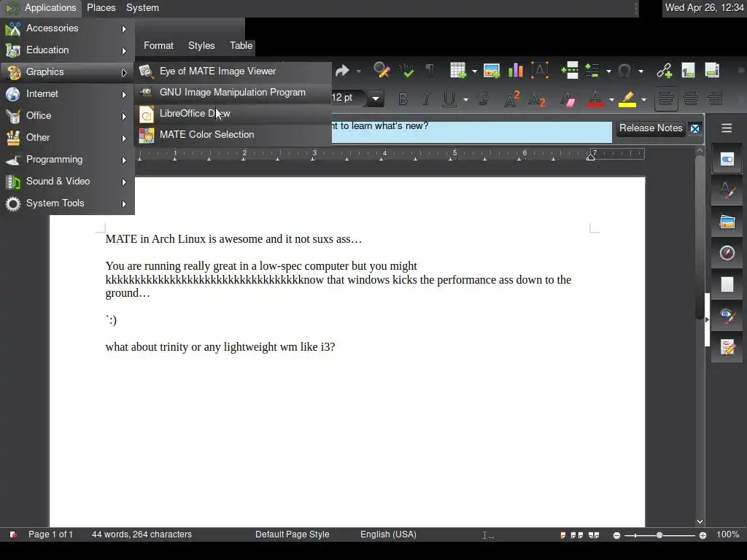This screenshot has width=747, height=560.
Task: Launch LibreOffice Draw
Action: click(x=233, y=113)
